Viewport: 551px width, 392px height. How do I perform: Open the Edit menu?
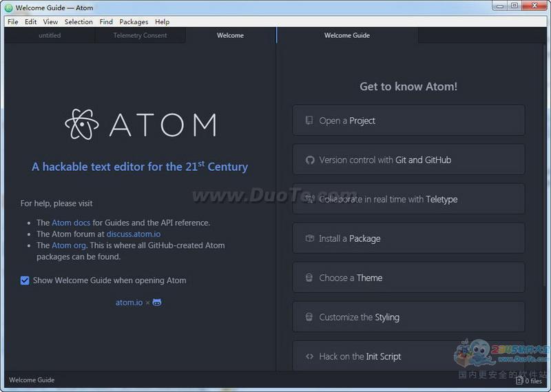[x=30, y=22]
